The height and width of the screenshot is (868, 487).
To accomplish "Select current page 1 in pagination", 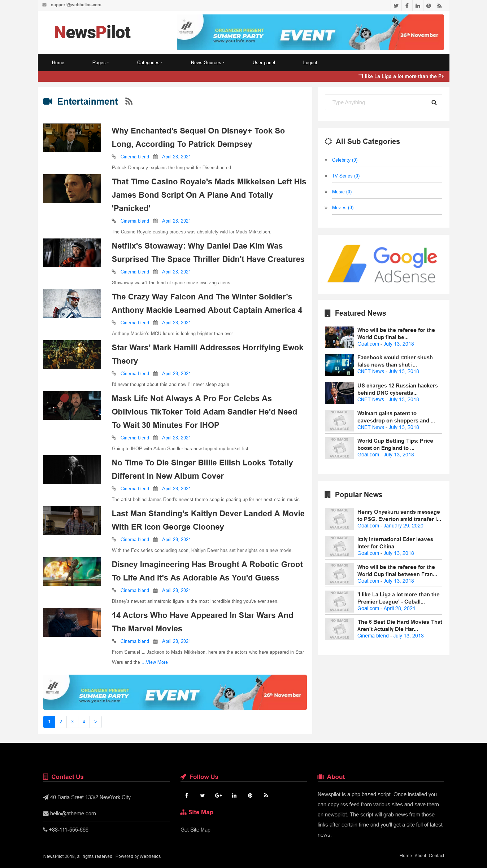I will tap(49, 722).
